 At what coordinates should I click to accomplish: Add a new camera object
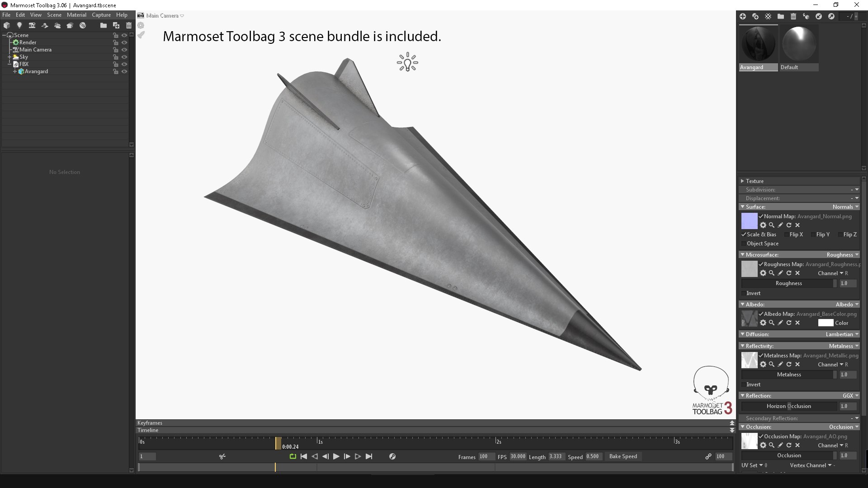(x=32, y=25)
